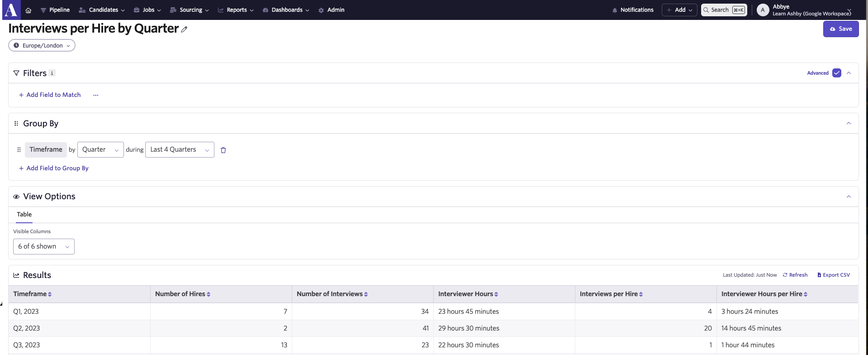The image size is (868, 355).
Task: Click the user avatar A icon
Action: point(763,10)
